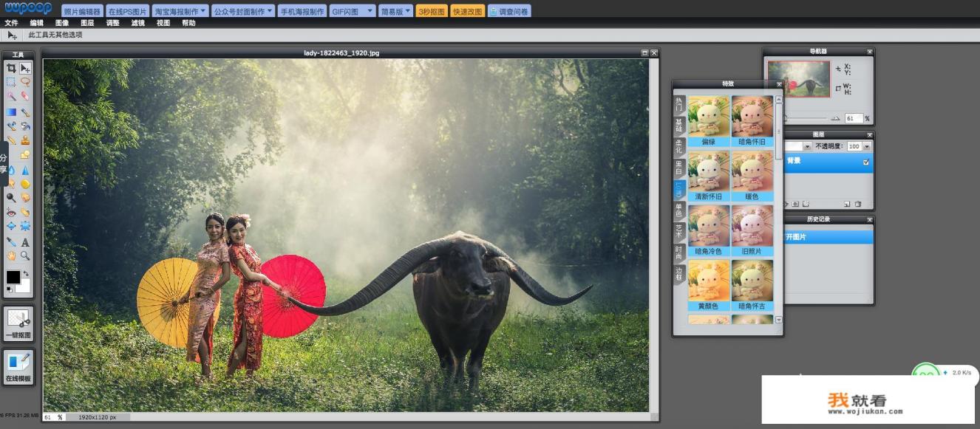
Task: Click the 一键抠图 button
Action: pos(18,325)
